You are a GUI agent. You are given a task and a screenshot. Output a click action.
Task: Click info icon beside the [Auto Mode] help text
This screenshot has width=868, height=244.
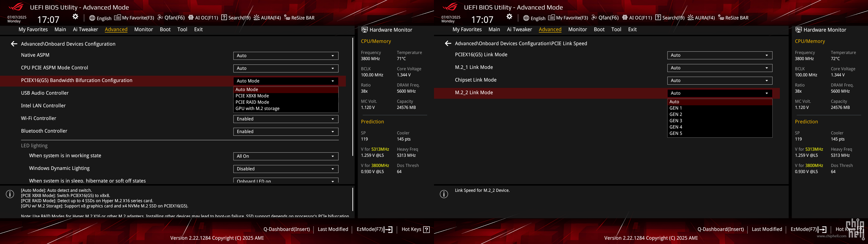point(10,194)
